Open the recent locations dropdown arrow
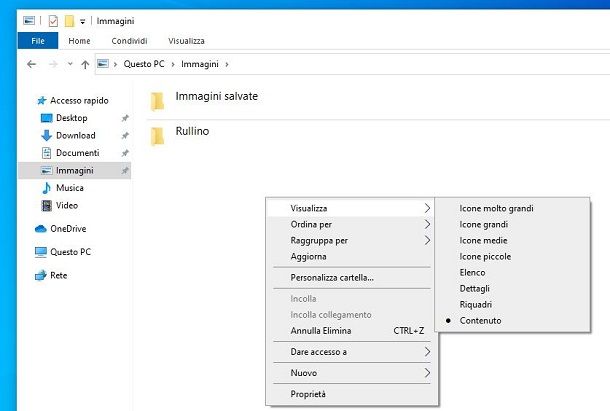The width and height of the screenshot is (610, 411). [70, 64]
